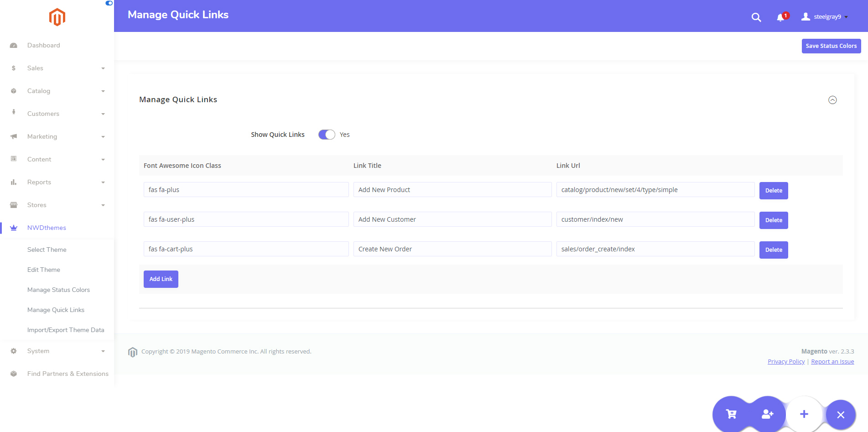
Task: Click the Add Link button
Action: click(161, 279)
